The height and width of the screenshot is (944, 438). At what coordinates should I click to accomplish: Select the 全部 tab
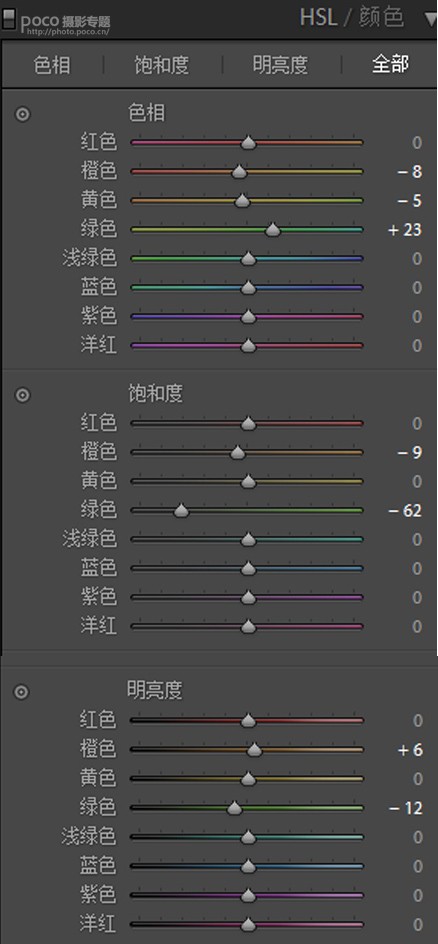pos(391,64)
